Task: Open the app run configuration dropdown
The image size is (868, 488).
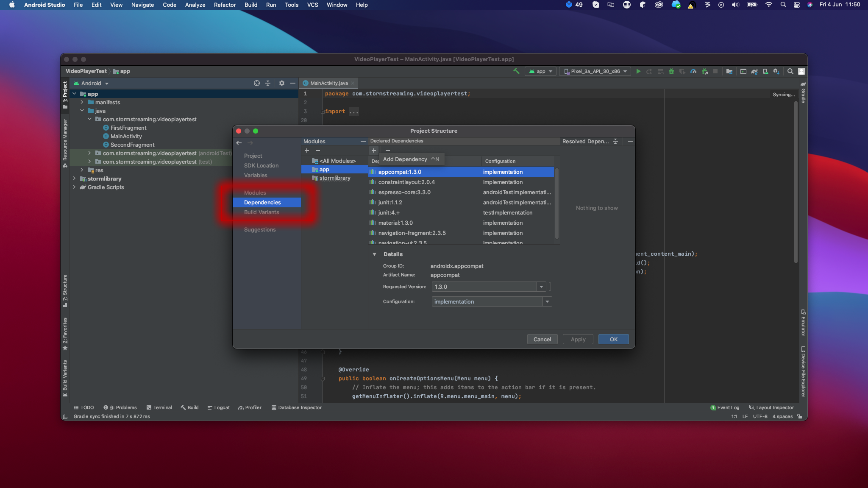Action: point(540,71)
